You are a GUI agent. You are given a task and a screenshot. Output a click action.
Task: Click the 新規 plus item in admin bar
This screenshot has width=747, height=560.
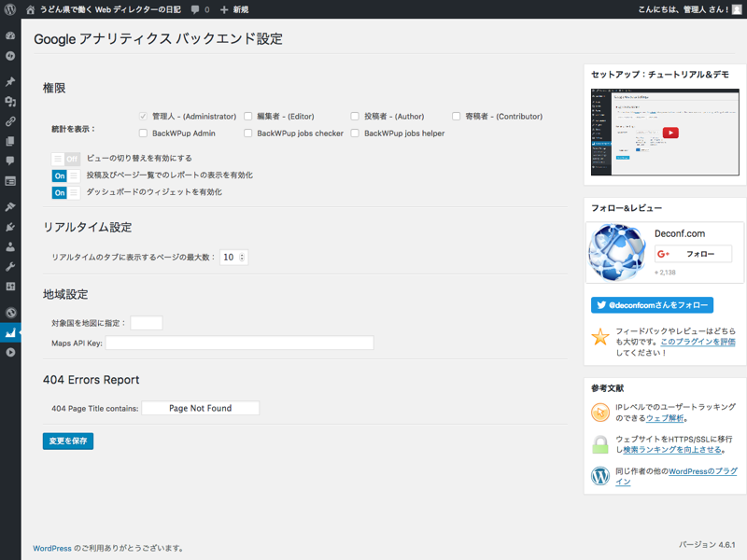(x=234, y=9)
